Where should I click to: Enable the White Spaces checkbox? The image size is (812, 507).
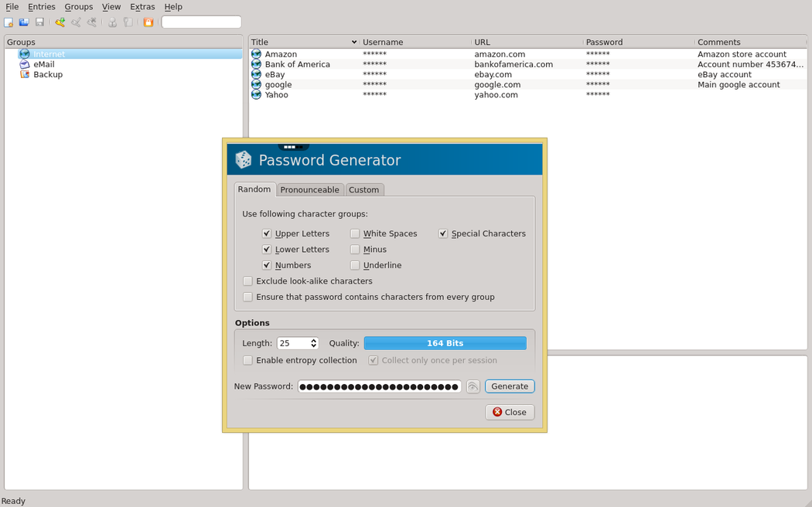(x=355, y=233)
